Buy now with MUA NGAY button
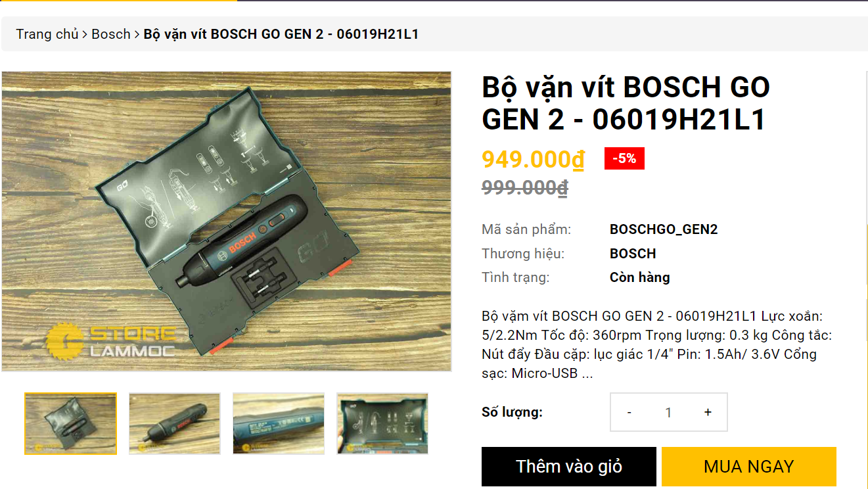 click(x=749, y=467)
